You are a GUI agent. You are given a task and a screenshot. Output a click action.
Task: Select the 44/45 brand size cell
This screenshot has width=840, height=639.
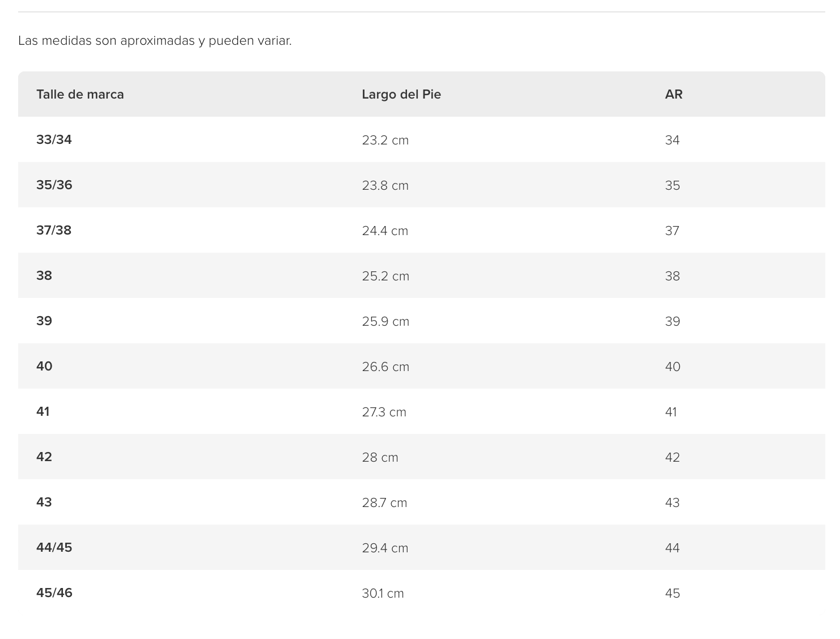54,547
